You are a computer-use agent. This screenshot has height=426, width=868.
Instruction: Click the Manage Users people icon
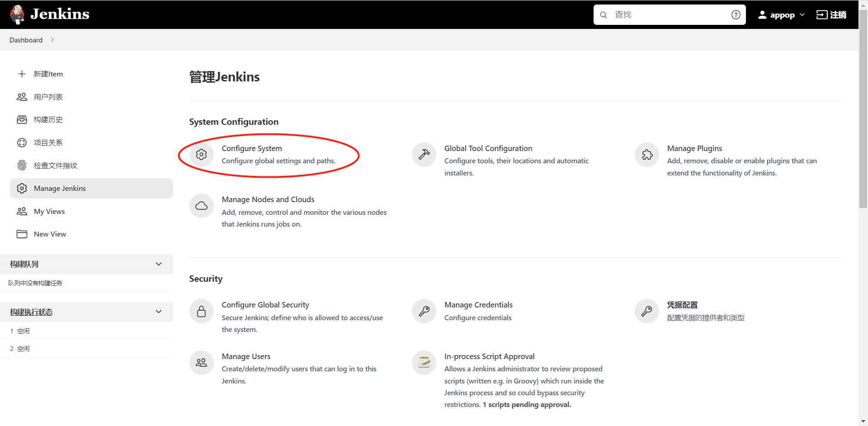tap(202, 363)
